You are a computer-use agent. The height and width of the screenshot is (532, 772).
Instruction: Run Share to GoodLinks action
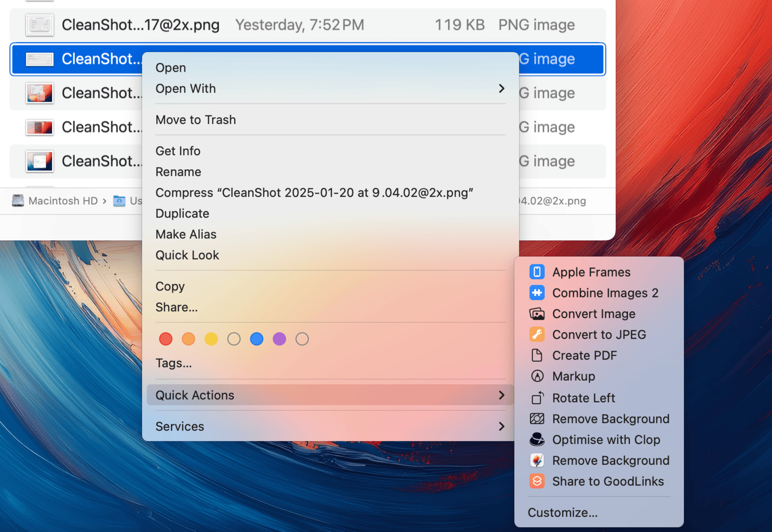click(x=599, y=481)
